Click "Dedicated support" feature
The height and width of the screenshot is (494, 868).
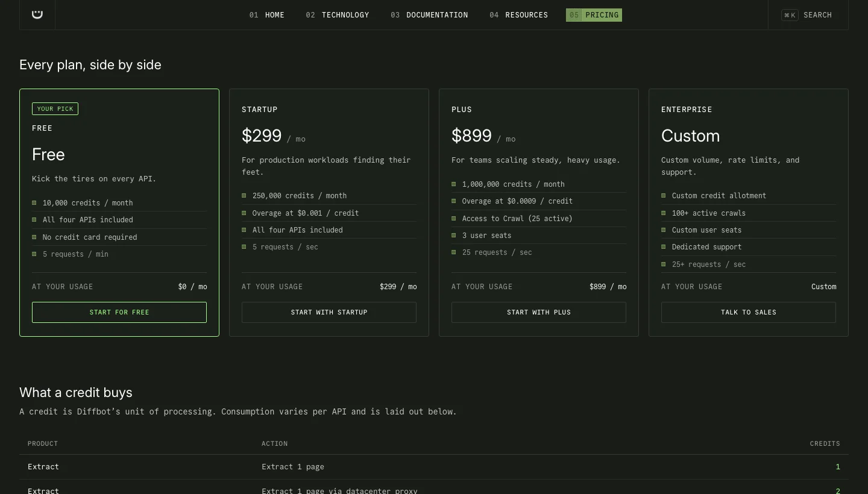(707, 247)
